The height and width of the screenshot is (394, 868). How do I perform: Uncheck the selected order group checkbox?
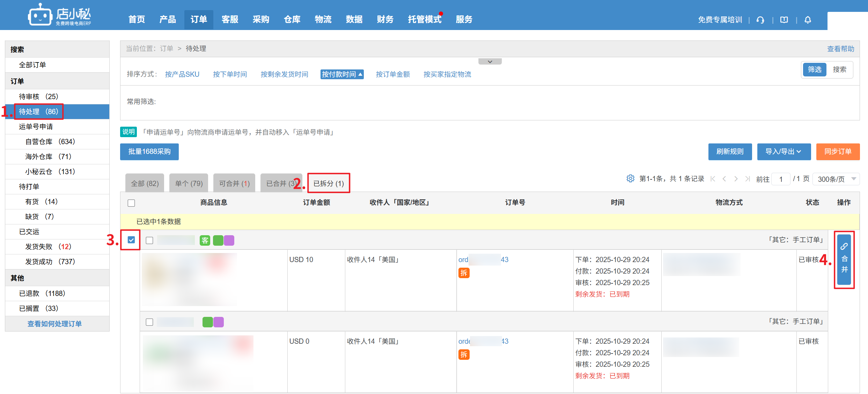tap(131, 240)
